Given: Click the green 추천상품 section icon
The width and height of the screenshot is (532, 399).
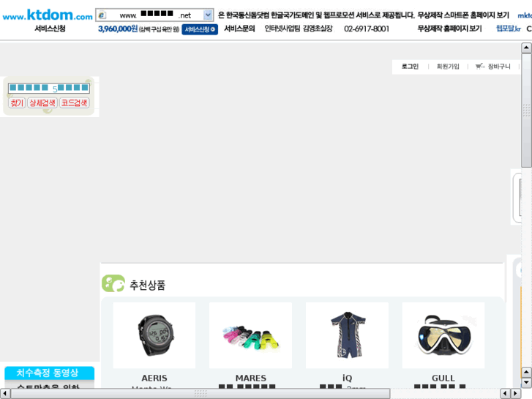Looking at the screenshot, I should coord(113,283).
